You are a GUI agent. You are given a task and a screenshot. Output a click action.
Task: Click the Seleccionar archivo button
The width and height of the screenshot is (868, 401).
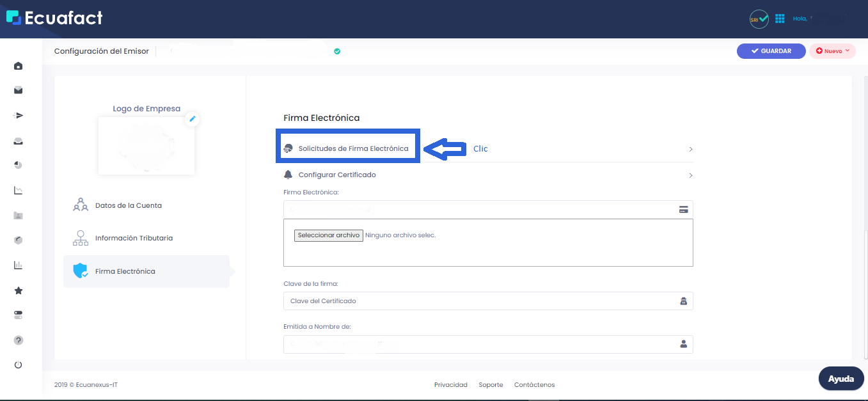coord(329,235)
